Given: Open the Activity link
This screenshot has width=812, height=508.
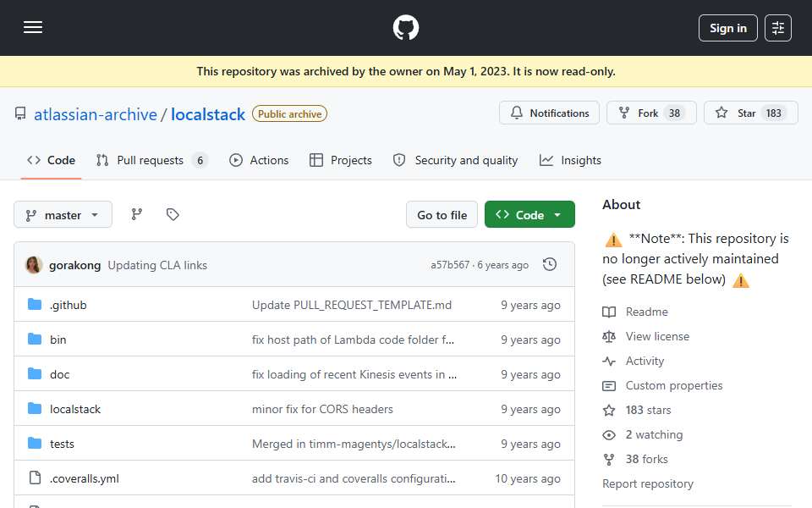Looking at the screenshot, I should coord(645,361).
